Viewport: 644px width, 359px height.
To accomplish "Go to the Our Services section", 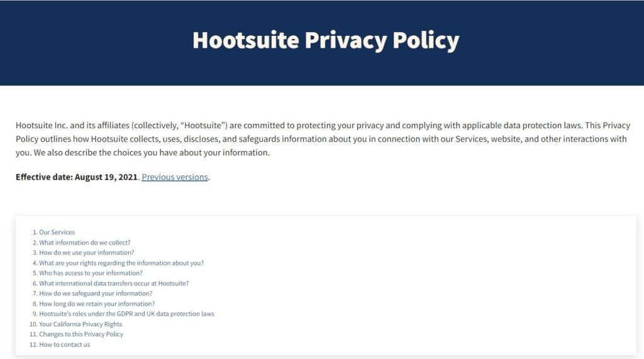I will (x=57, y=232).
